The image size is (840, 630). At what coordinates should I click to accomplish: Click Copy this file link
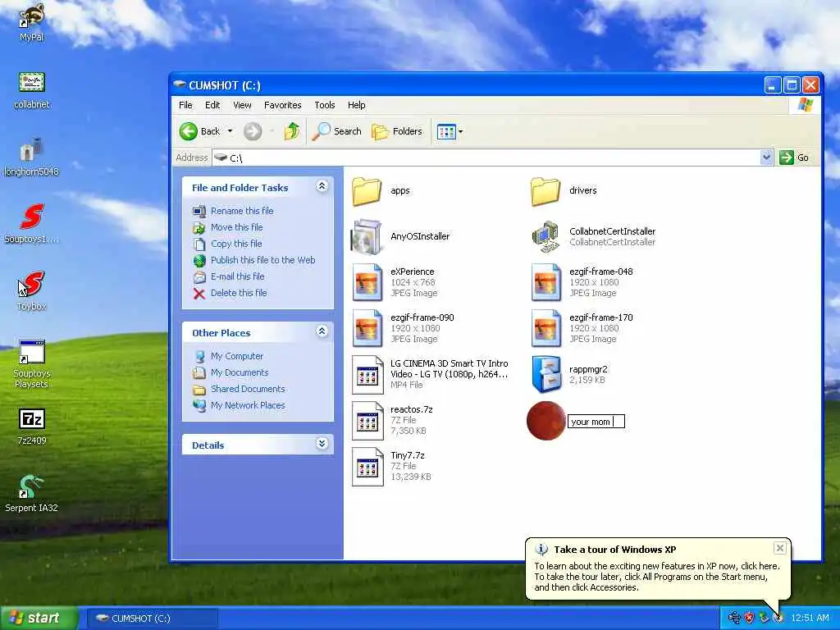tap(235, 244)
